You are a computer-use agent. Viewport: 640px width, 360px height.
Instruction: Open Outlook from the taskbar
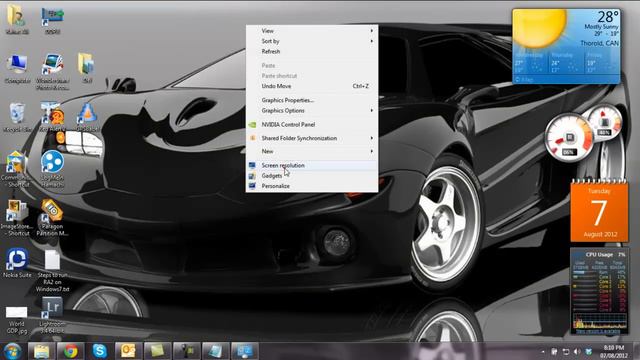tap(128, 351)
